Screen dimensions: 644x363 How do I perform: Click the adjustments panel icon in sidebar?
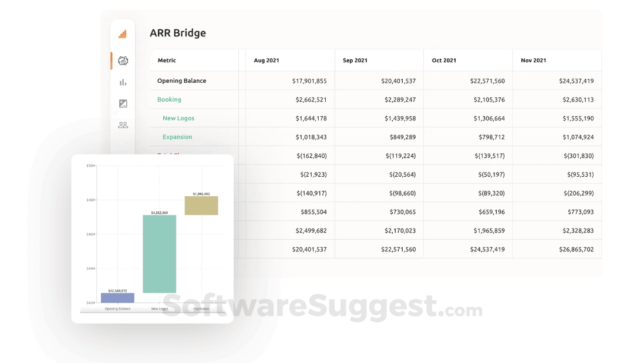click(x=122, y=103)
